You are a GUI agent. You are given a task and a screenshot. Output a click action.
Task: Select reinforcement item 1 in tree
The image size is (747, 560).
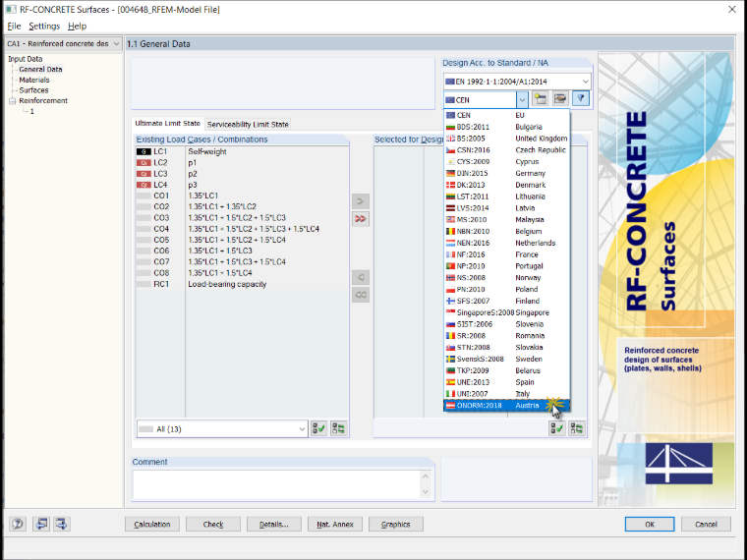pos(31,111)
